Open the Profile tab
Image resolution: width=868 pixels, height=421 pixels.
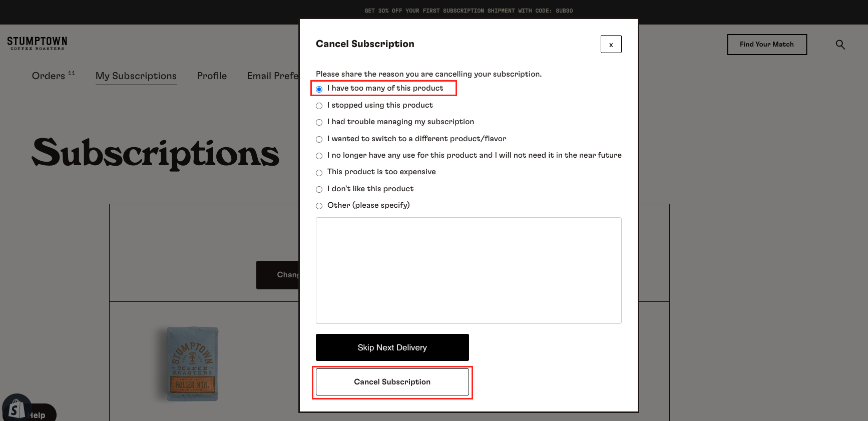click(212, 76)
